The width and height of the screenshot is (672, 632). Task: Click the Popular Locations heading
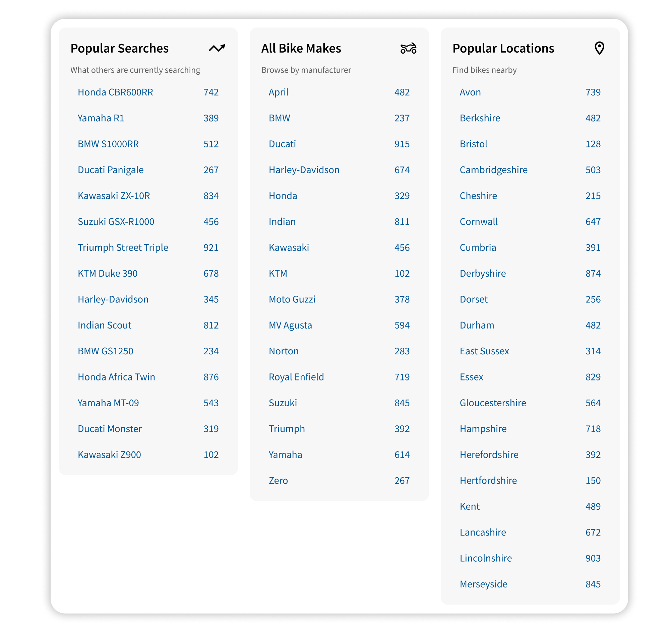(503, 48)
